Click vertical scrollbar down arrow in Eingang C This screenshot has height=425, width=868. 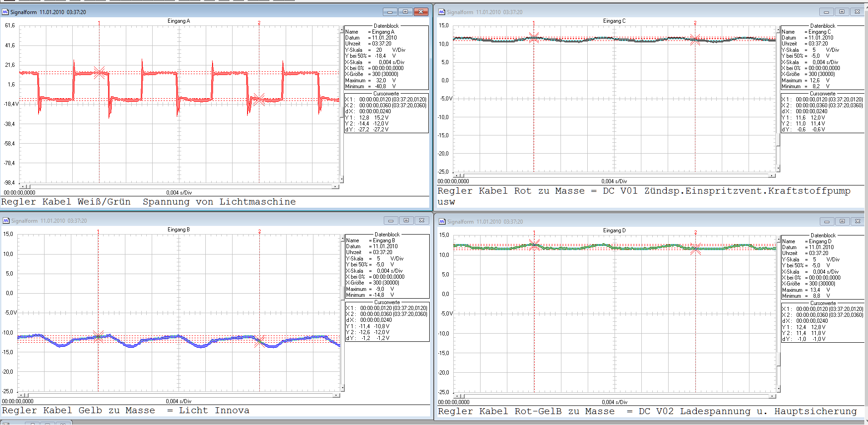click(778, 169)
